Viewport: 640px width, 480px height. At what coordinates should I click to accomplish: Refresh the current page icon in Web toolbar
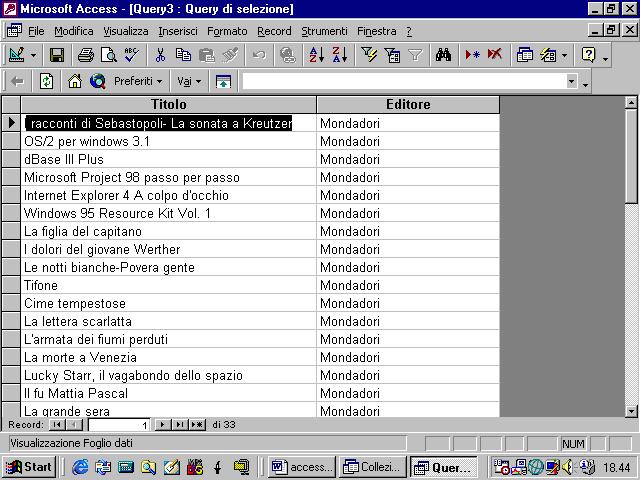click(x=46, y=82)
